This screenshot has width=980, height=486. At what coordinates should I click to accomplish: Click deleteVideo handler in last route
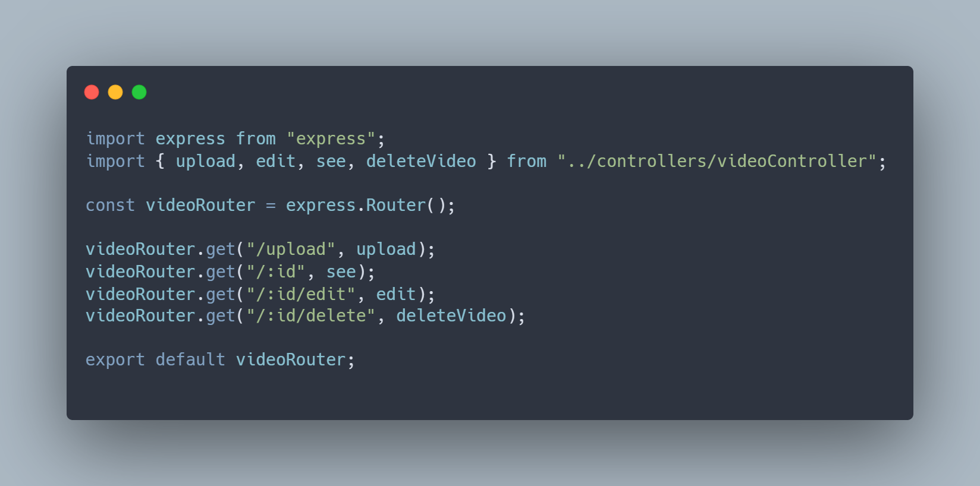[451, 315]
